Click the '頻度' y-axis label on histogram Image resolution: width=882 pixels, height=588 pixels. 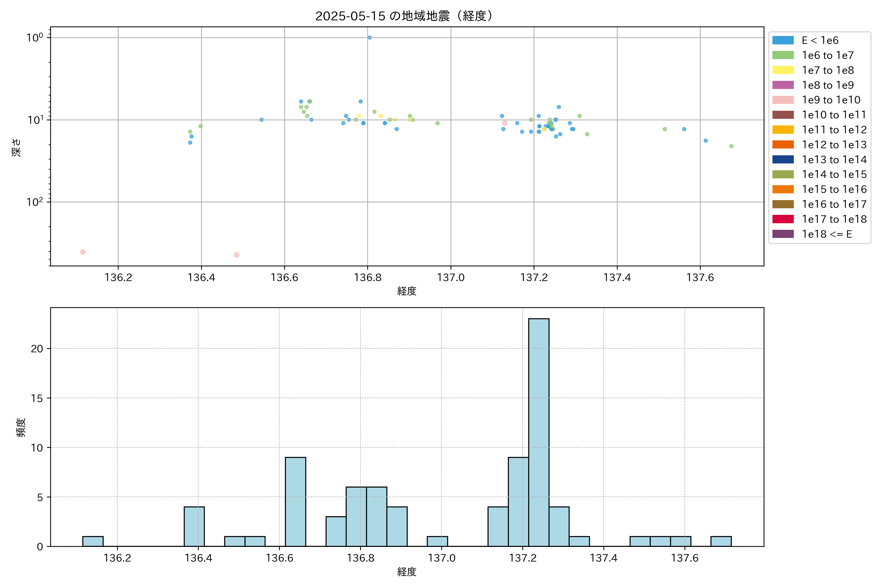click(x=21, y=428)
